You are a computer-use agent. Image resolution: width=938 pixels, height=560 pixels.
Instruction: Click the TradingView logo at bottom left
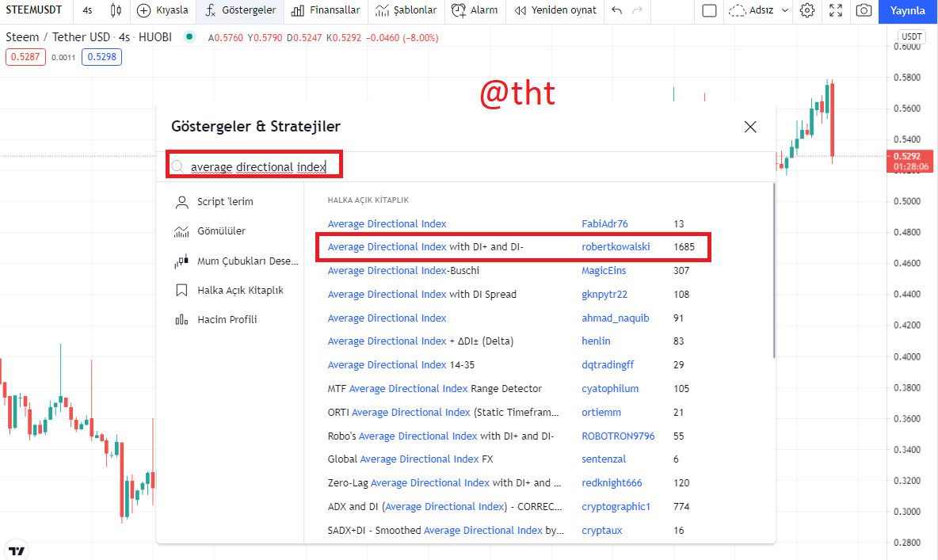coord(17,551)
